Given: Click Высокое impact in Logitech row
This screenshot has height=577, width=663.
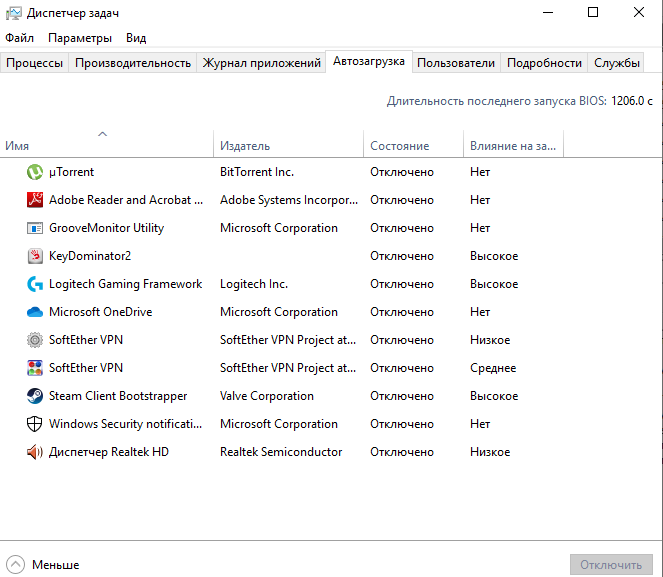Looking at the screenshot, I should click(494, 284).
